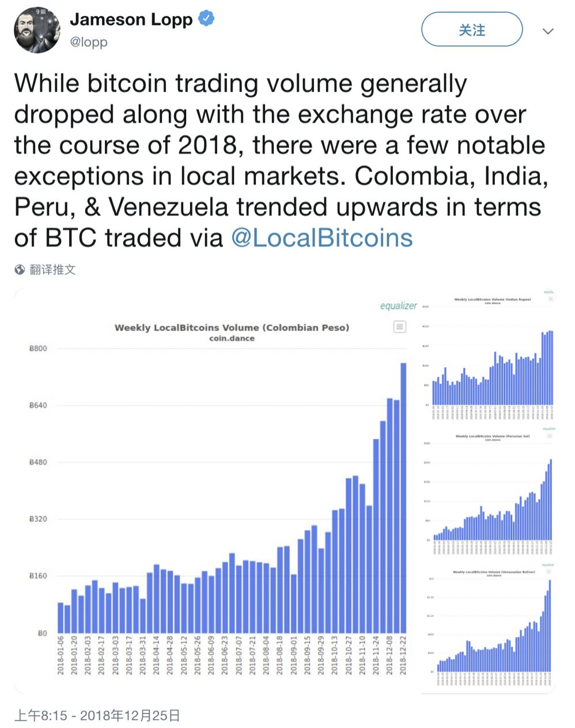Open the @lopp handle link
Viewport: 575px width, 728px height.
click(x=89, y=42)
